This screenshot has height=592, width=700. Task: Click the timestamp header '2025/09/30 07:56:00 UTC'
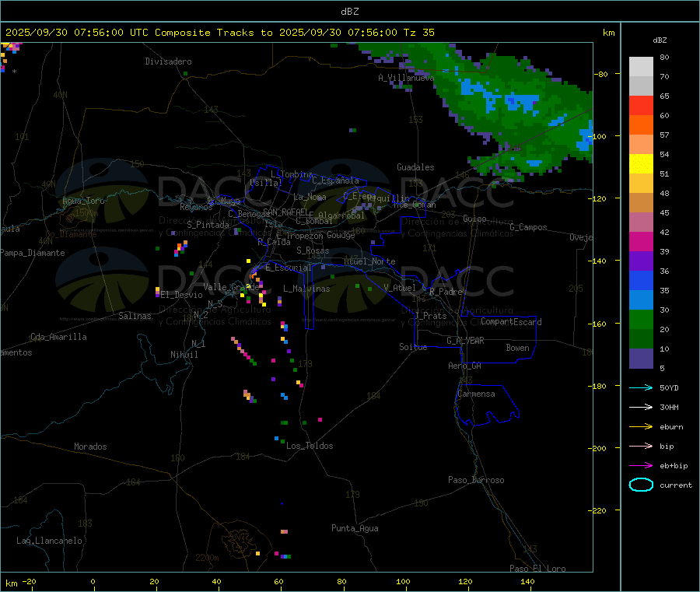pos(77,33)
